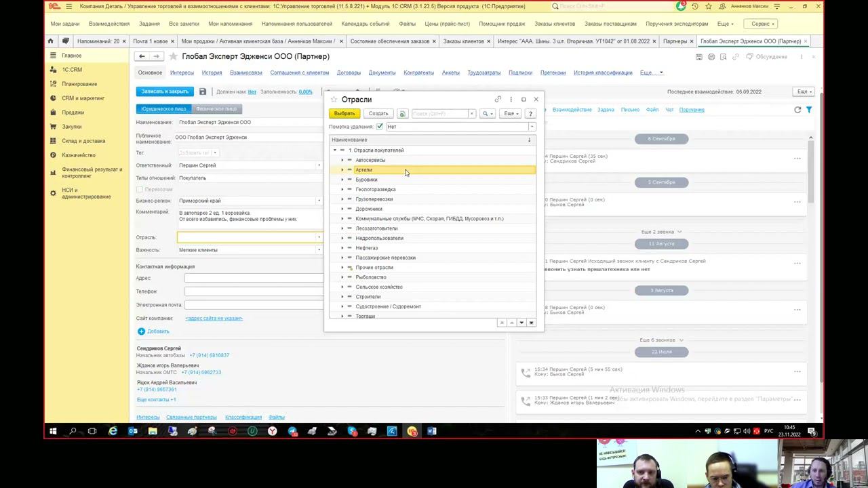868x488 pixels.
Task: Open the search magnifier dropdown in Отрасли
Action: coord(488,114)
